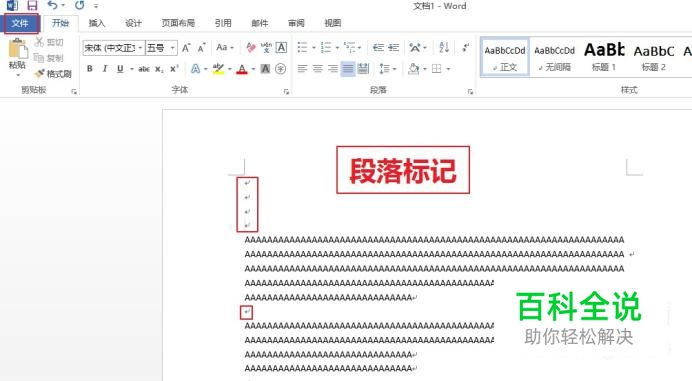
Task: Open the Clipboard pane launcher in 剪贴板 group
Action: (x=74, y=91)
